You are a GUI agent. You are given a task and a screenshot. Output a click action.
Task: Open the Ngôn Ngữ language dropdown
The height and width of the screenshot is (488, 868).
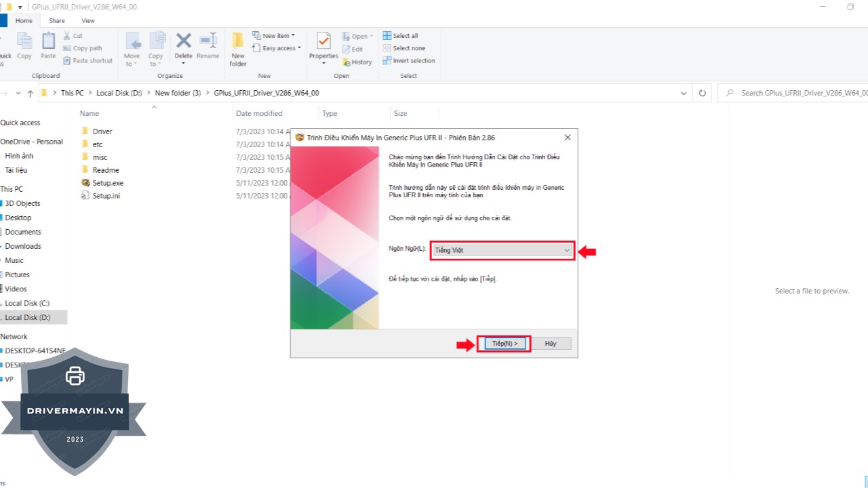[x=502, y=250]
